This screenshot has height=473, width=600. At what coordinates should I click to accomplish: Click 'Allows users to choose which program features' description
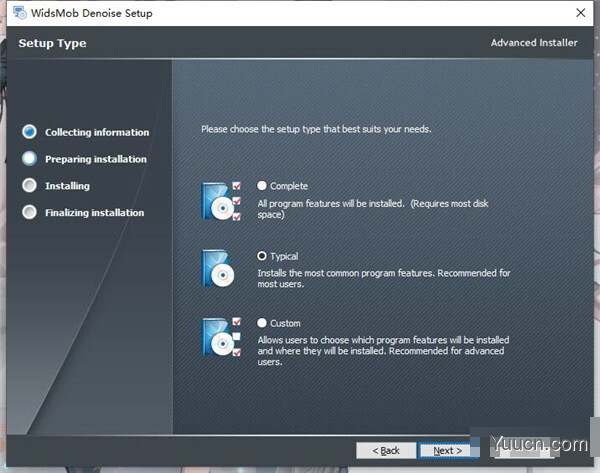[x=383, y=351]
